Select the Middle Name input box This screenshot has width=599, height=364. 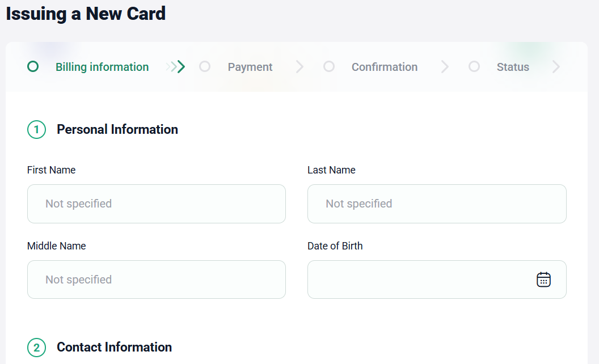click(x=156, y=280)
